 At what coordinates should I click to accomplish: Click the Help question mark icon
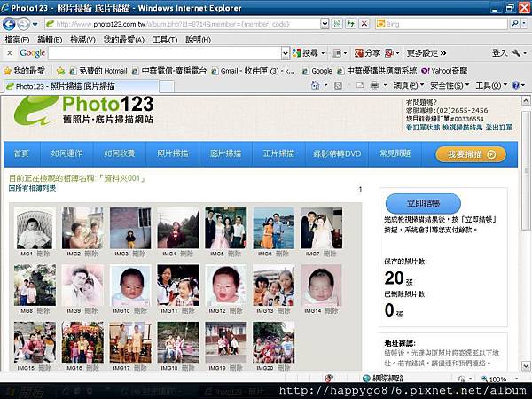[516, 85]
